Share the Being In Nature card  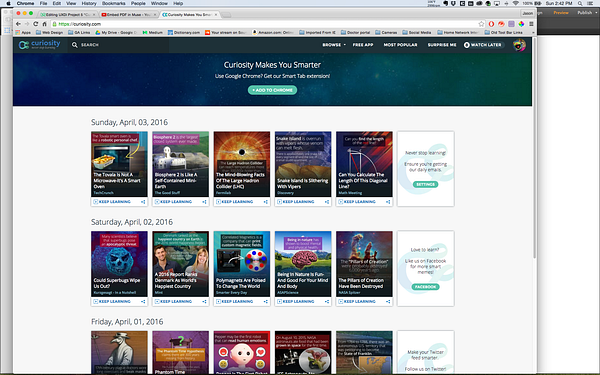[x=327, y=302]
